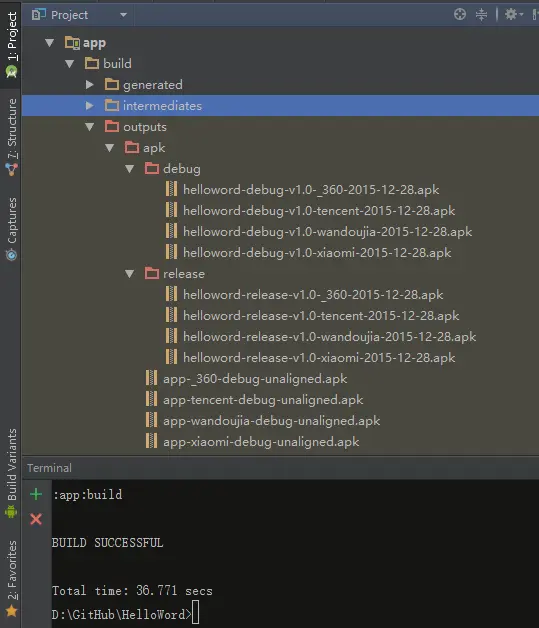Click Captures tab camera icon
Screen dimensions: 539x628
coord(12,255)
